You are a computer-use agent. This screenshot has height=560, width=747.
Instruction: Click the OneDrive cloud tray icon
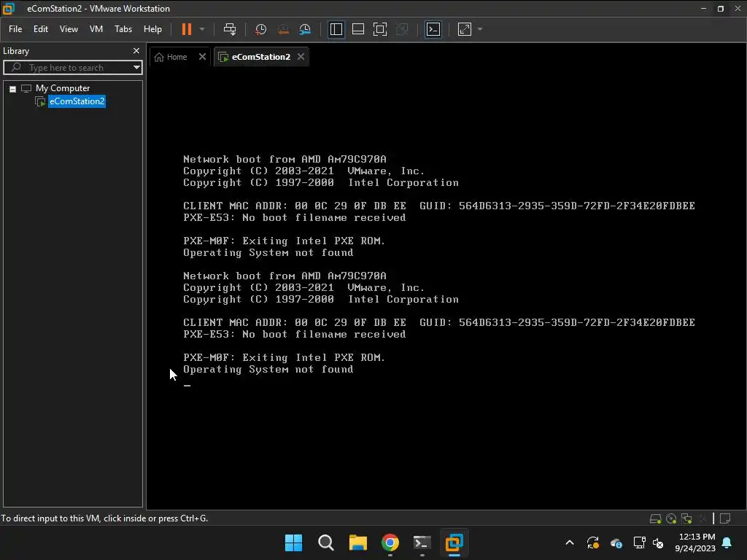click(616, 542)
